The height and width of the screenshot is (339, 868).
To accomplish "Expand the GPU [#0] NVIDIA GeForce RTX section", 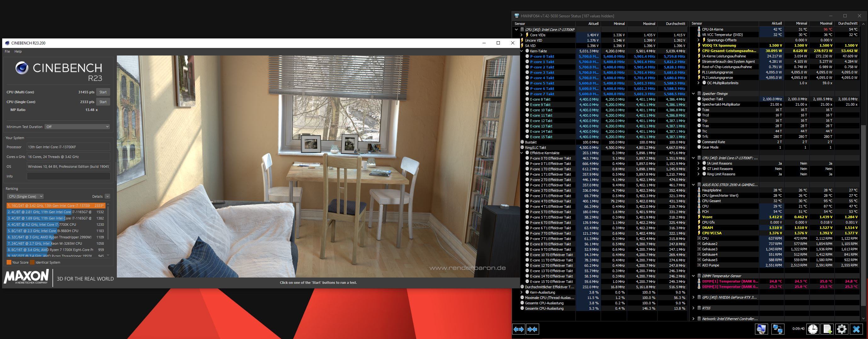I will point(694,297).
